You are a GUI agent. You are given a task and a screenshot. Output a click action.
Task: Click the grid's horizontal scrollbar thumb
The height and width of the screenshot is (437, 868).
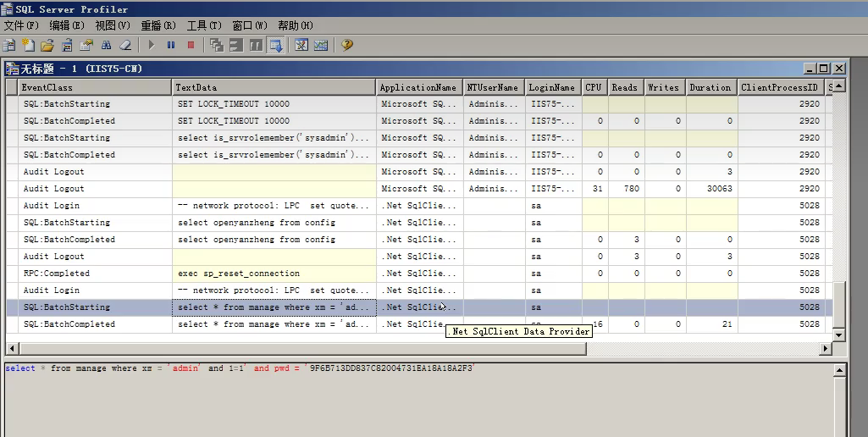(302, 348)
